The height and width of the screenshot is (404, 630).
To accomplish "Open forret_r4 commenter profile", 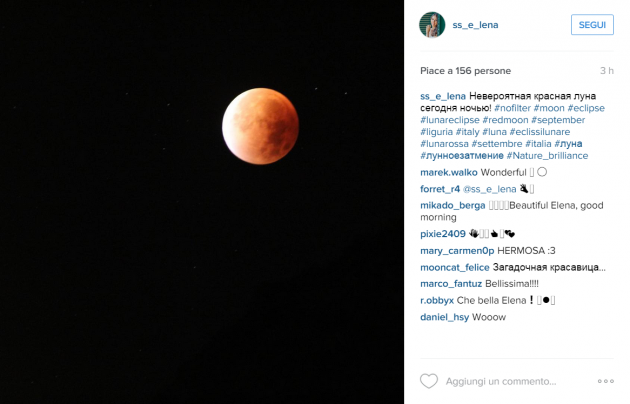I will pos(440,189).
